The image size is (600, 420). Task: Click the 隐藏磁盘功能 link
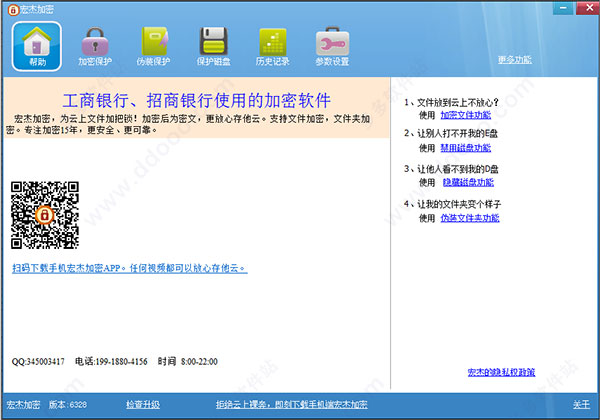click(x=468, y=182)
